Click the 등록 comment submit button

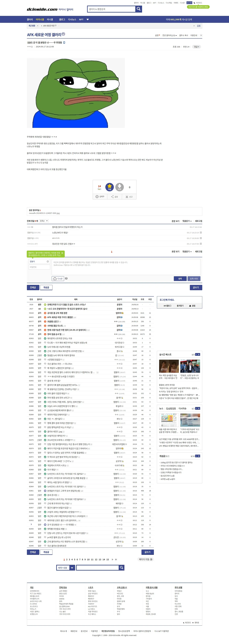pyautogui.click(x=180, y=279)
